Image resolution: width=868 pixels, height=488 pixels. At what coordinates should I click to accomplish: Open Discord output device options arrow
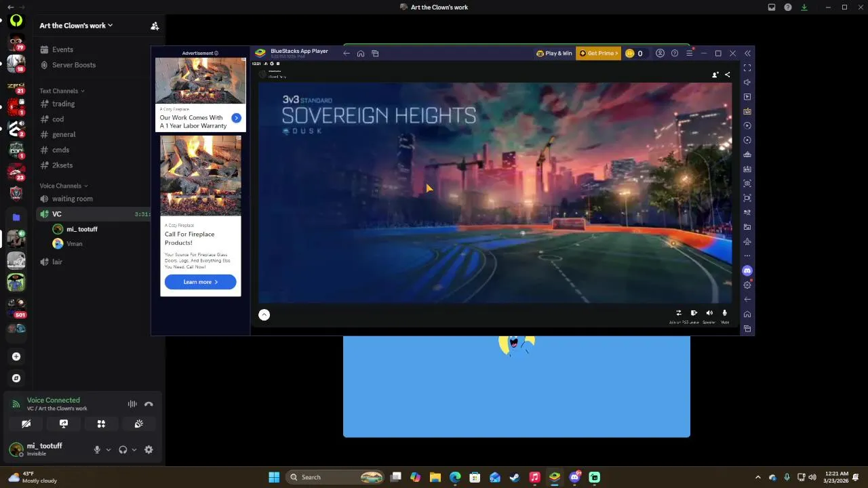pos(134,449)
